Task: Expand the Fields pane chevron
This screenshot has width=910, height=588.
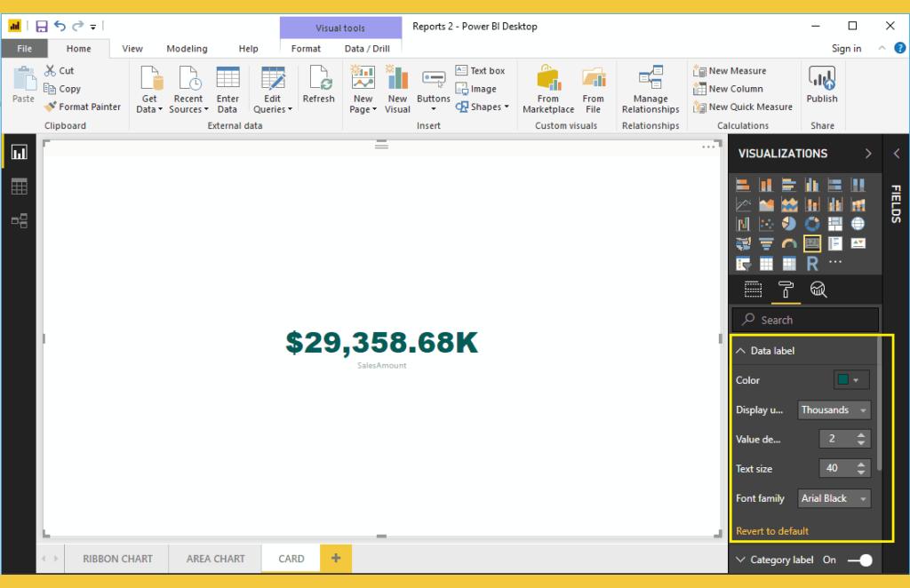Action: click(897, 154)
